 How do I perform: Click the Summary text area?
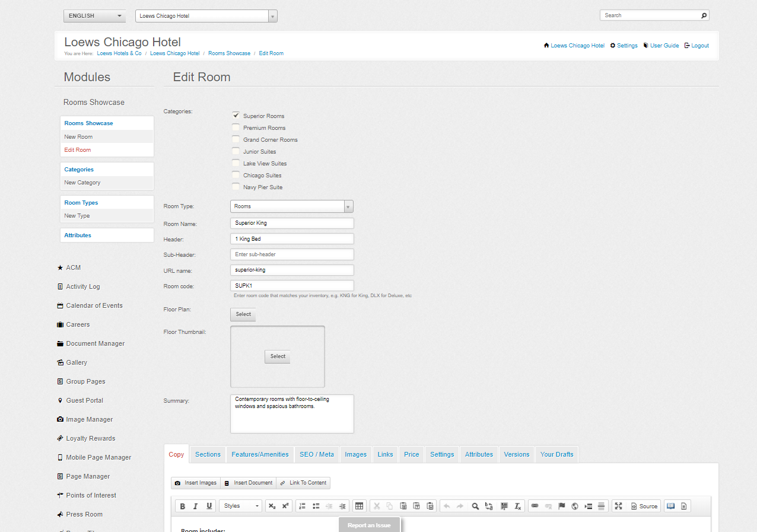point(292,414)
